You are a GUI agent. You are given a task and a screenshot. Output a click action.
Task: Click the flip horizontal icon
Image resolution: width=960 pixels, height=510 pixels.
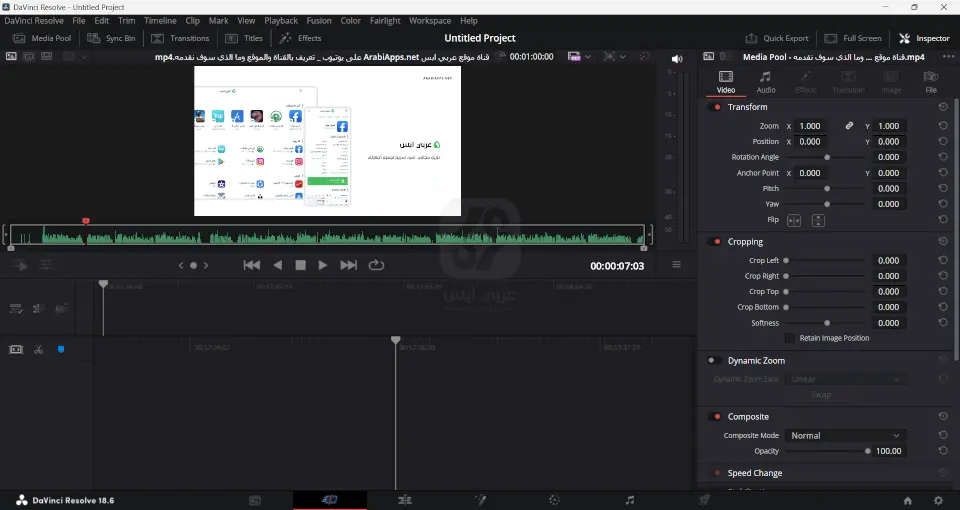(x=793, y=220)
